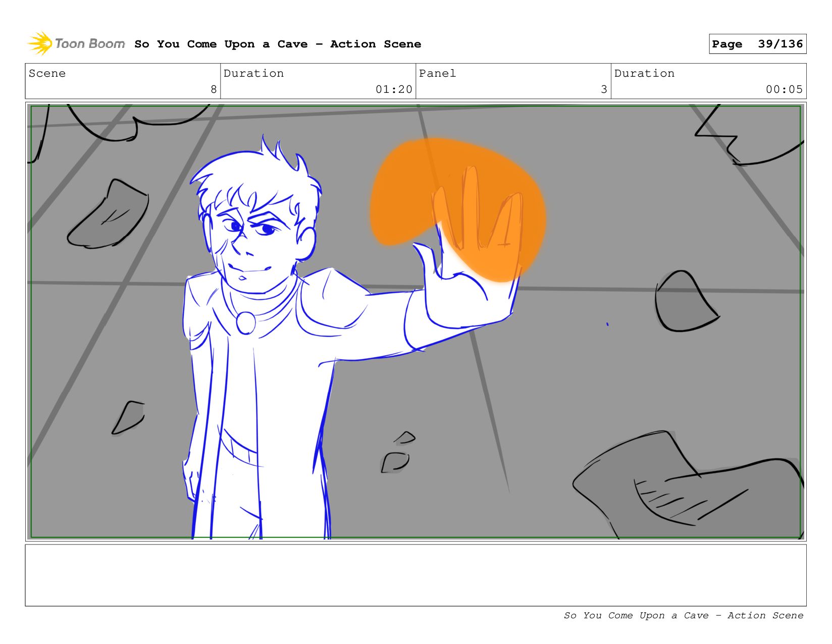Click the panel number '3'

[604, 89]
